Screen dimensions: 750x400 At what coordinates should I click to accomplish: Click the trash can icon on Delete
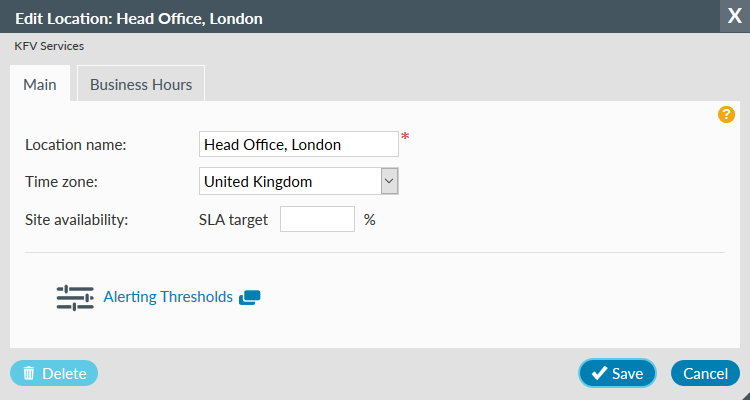pyautogui.click(x=29, y=373)
